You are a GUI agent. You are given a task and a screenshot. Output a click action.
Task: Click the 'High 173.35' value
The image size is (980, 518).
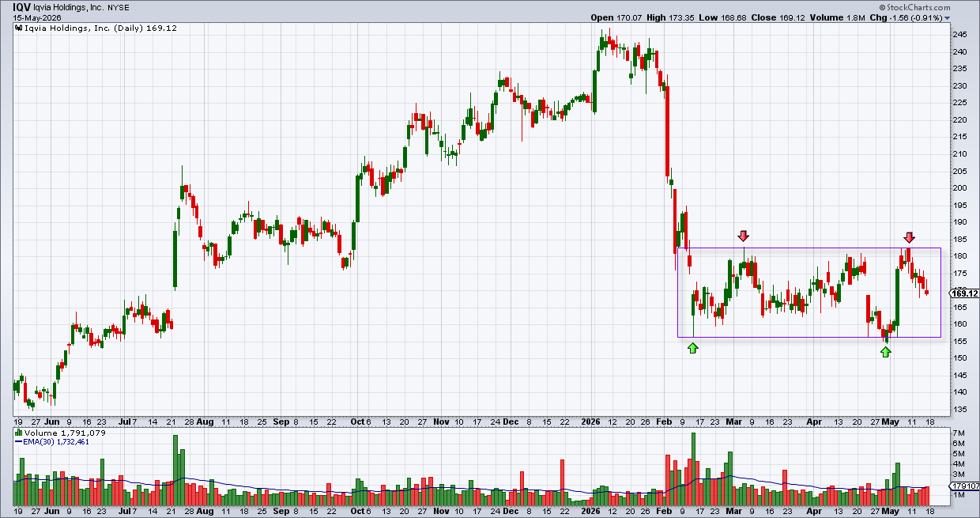[x=670, y=17]
